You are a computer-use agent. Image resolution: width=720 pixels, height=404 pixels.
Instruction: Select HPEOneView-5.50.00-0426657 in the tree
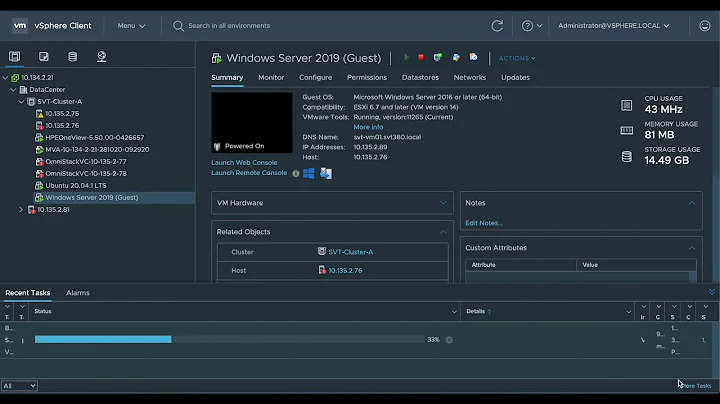click(95, 137)
